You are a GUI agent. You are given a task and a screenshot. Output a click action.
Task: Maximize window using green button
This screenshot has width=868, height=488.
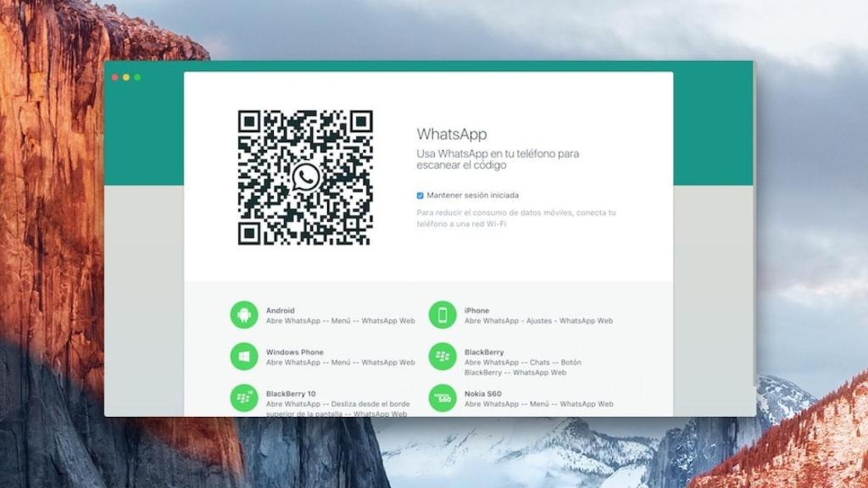click(137, 77)
